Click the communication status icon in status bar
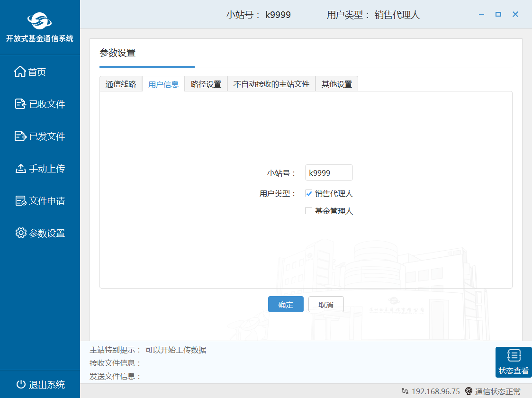The image size is (532, 398). tap(469, 391)
